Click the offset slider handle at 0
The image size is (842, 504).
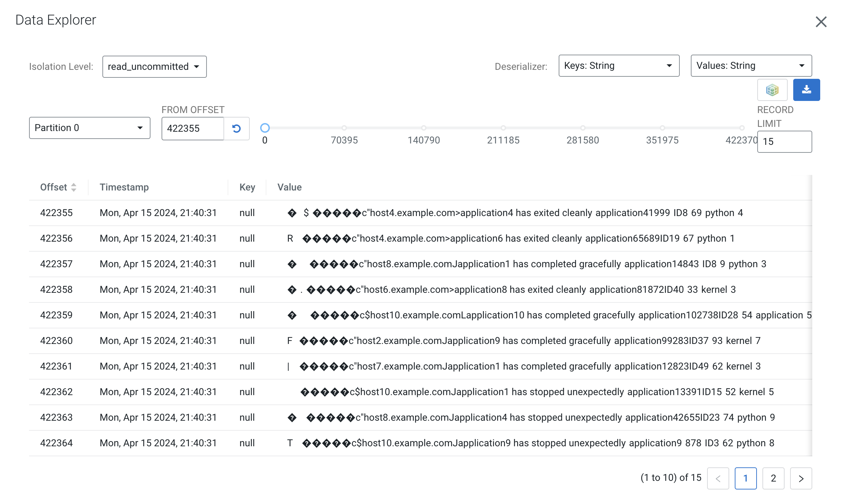[x=265, y=128]
